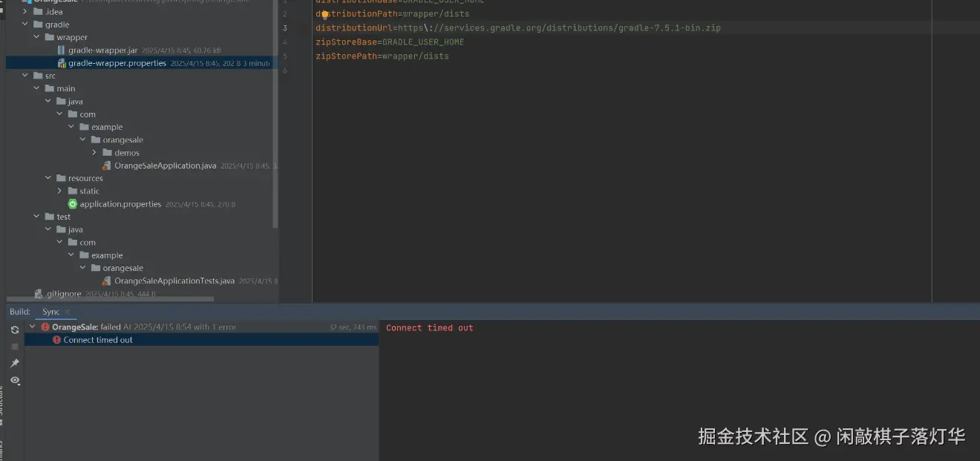Click the .idea folder icon
This screenshot has height=461, width=980.
point(38,12)
